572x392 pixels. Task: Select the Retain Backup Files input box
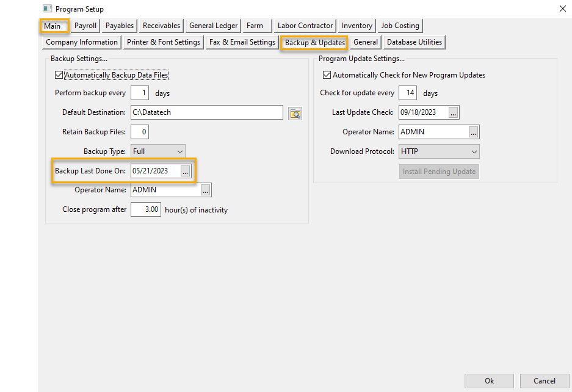140,132
